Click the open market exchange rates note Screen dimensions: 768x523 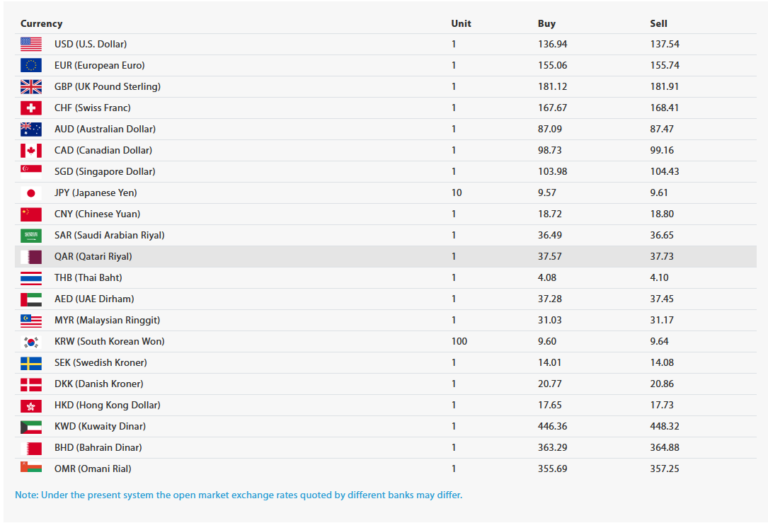coord(238,495)
